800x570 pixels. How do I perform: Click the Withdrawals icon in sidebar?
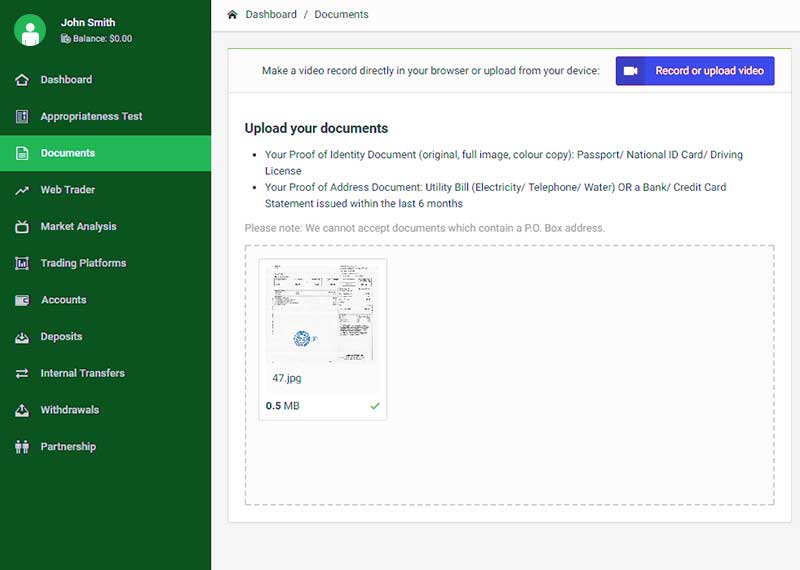[x=22, y=410]
